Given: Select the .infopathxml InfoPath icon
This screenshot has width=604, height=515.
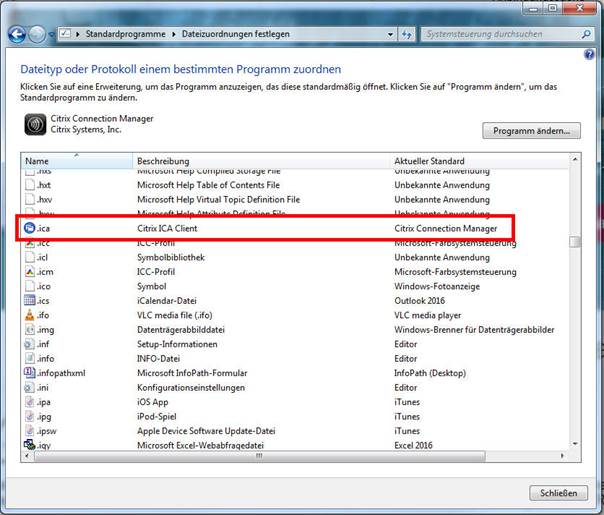Looking at the screenshot, I should tap(29, 372).
